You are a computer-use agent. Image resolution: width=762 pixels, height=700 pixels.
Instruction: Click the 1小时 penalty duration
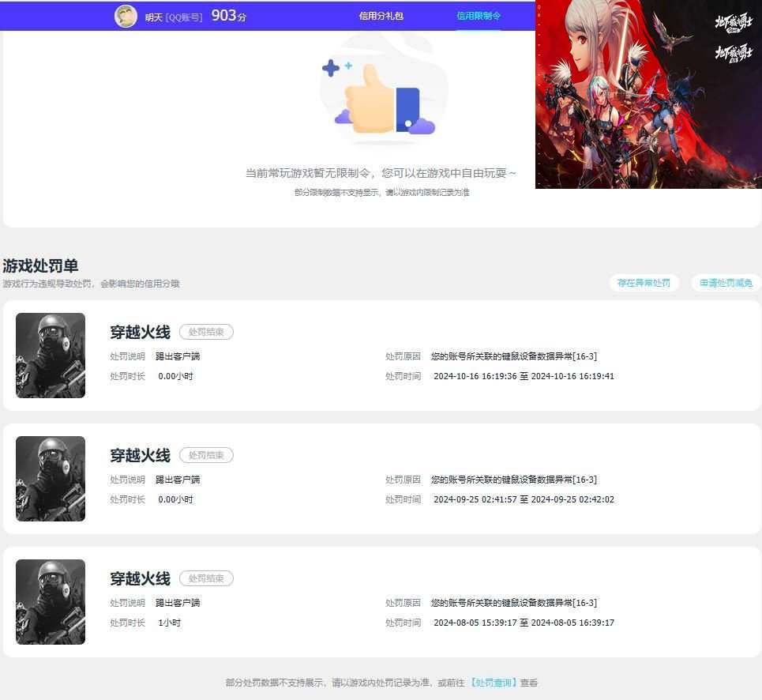169,623
